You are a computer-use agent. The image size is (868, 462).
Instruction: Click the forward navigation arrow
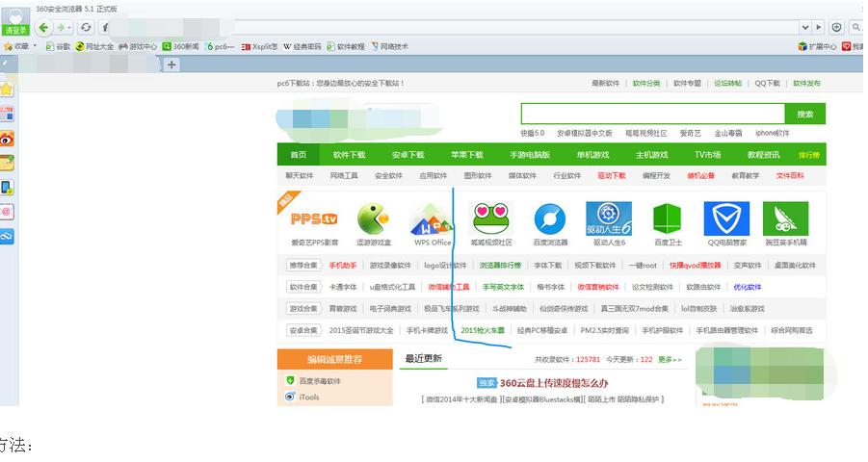pyautogui.click(x=62, y=27)
